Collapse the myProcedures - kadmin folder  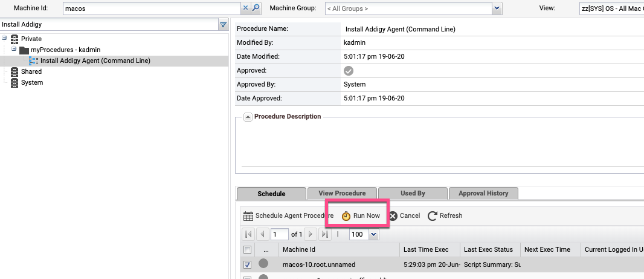coord(14,50)
